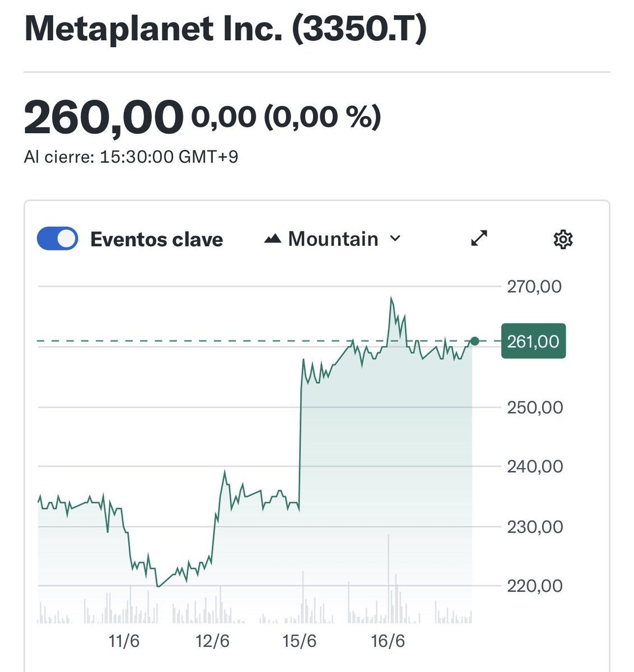Click the 261,00 current price tag
This screenshot has height=672, width=634.
[x=533, y=341]
